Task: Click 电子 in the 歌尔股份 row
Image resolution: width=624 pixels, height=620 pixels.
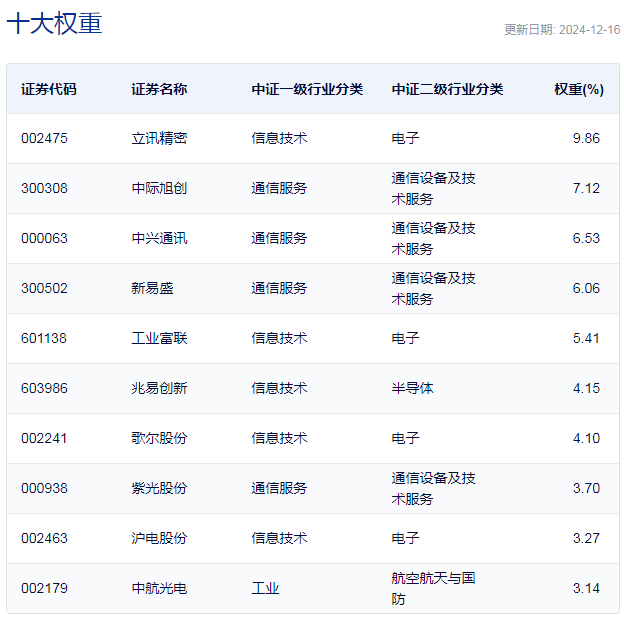Action: tap(405, 439)
